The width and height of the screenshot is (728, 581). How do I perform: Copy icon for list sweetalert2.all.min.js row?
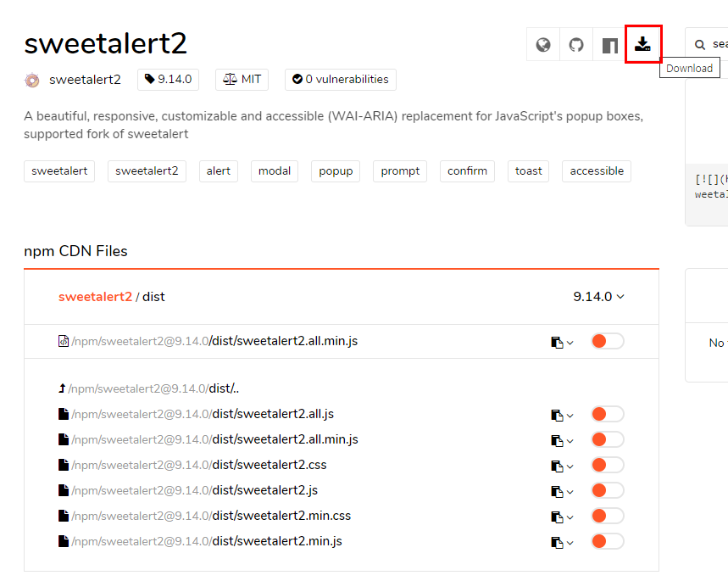pos(557,441)
